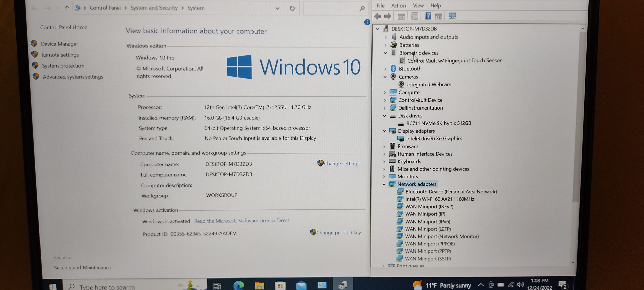Collapse the DESKTOP-M7D32DB root node

[x=377, y=29]
